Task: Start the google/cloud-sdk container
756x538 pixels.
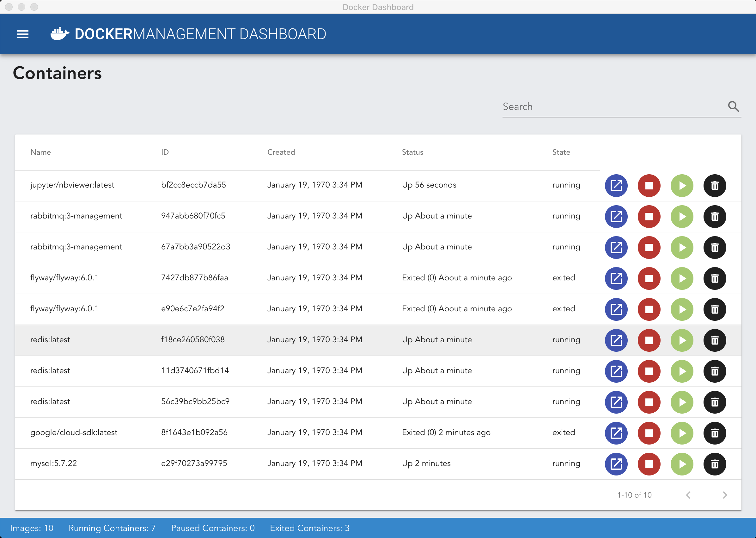Action: point(682,433)
